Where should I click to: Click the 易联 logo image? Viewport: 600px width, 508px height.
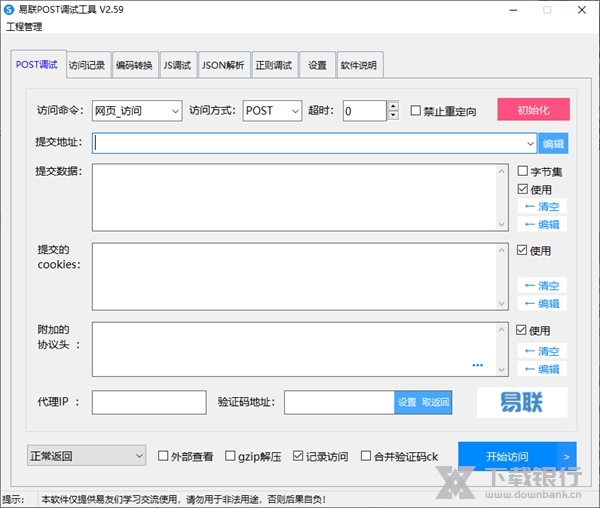pyautogui.click(x=522, y=402)
